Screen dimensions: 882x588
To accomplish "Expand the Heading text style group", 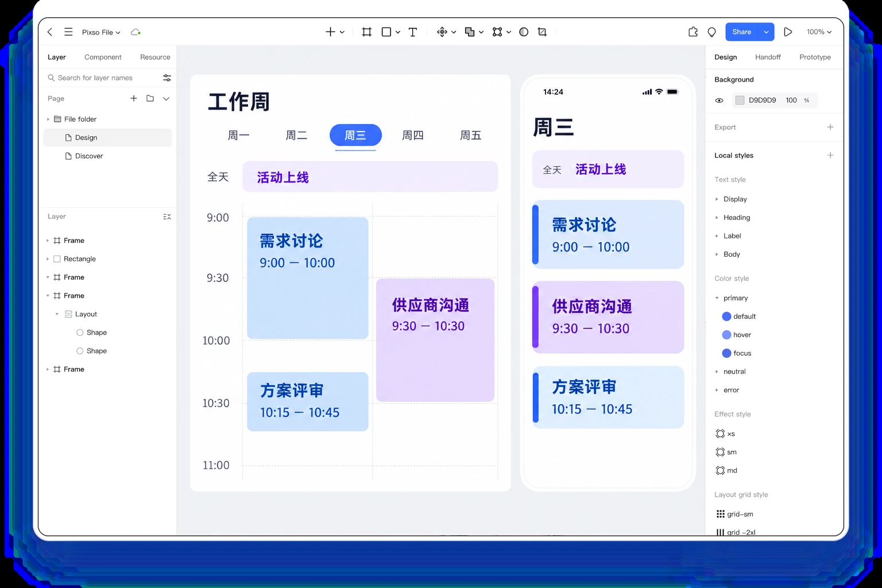I will point(717,218).
